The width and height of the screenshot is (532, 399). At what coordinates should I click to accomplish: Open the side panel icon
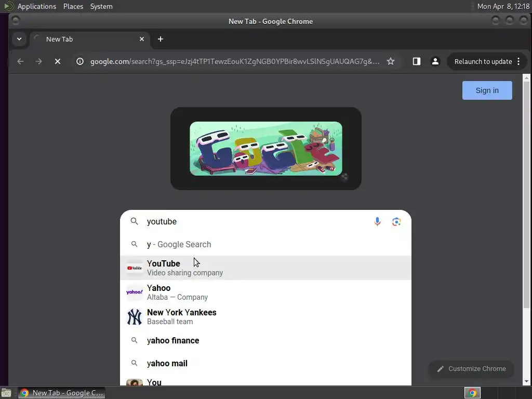tap(416, 61)
